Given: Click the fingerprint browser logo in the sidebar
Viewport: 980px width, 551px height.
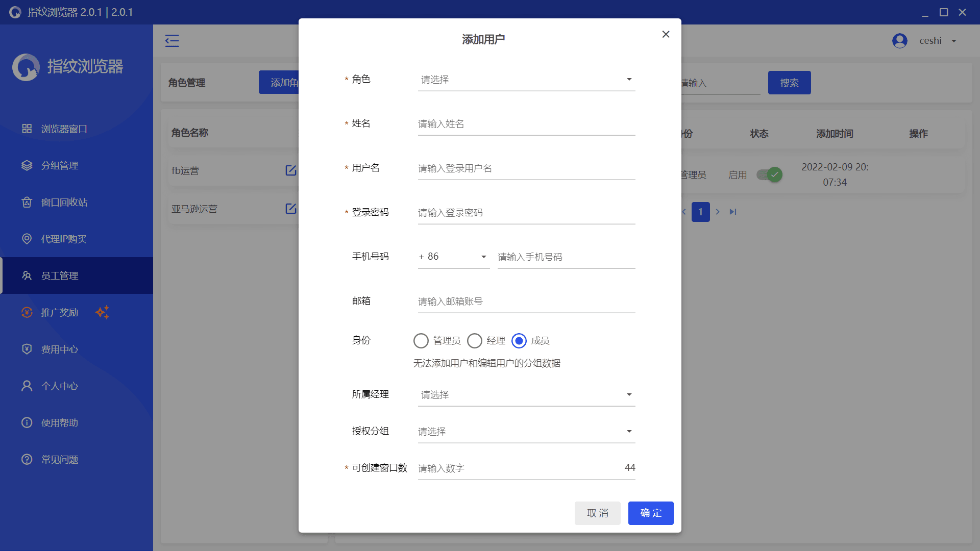Looking at the screenshot, I should click(x=26, y=67).
